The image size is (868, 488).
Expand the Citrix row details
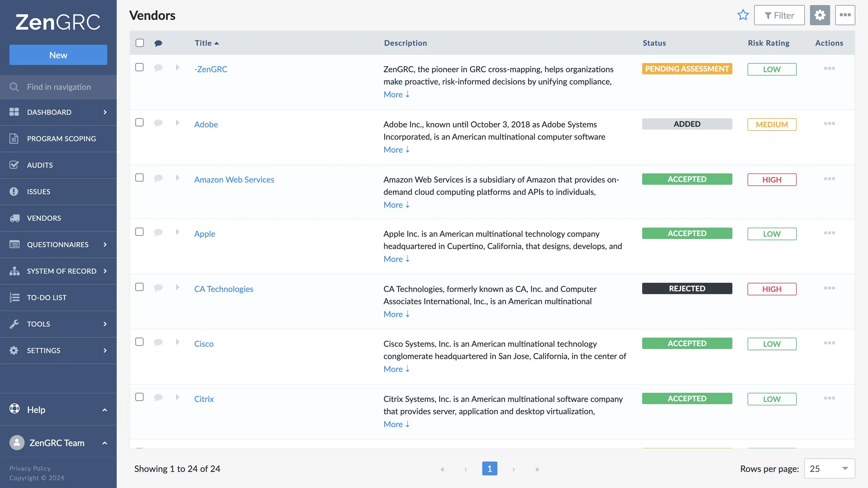tap(178, 398)
